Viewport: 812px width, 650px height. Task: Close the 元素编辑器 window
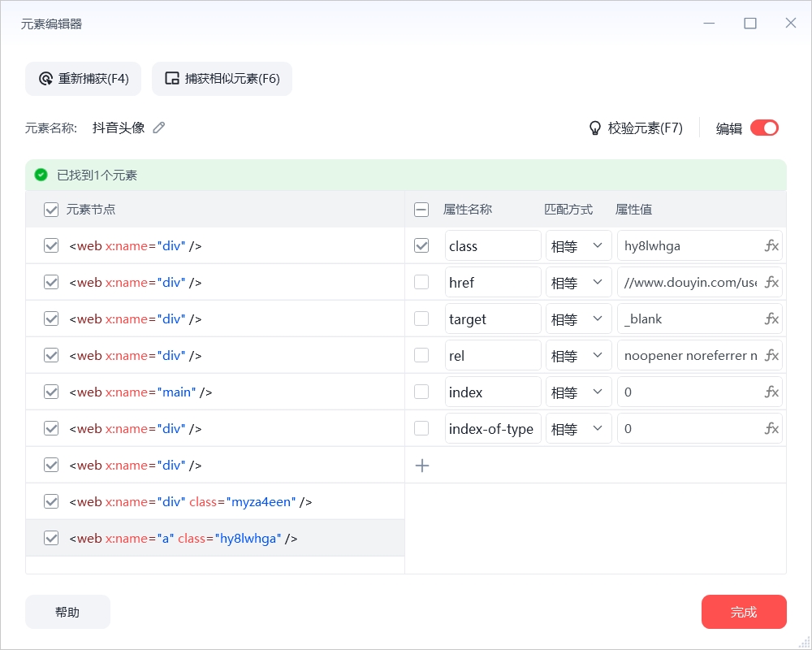coord(790,23)
